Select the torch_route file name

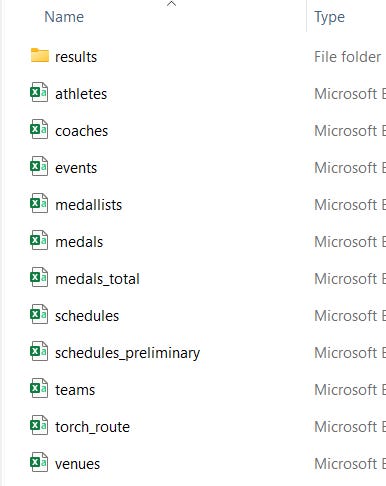[92, 427]
